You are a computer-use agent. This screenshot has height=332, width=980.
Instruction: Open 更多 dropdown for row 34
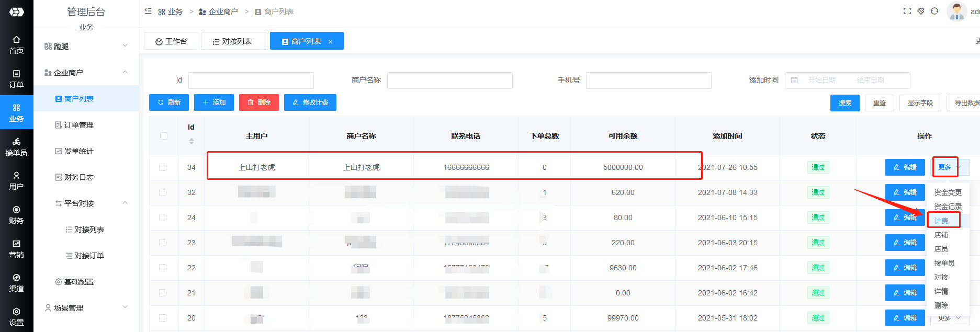tap(949, 167)
